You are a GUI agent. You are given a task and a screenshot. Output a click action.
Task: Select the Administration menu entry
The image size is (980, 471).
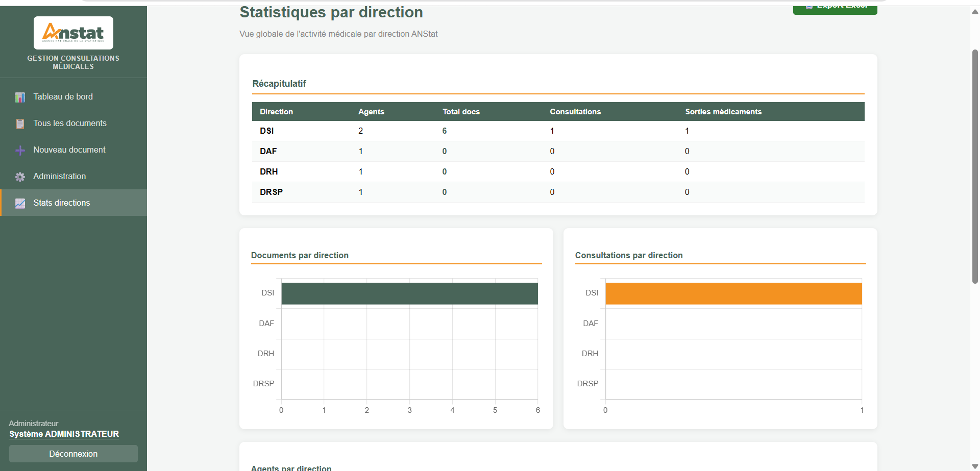tap(60, 177)
